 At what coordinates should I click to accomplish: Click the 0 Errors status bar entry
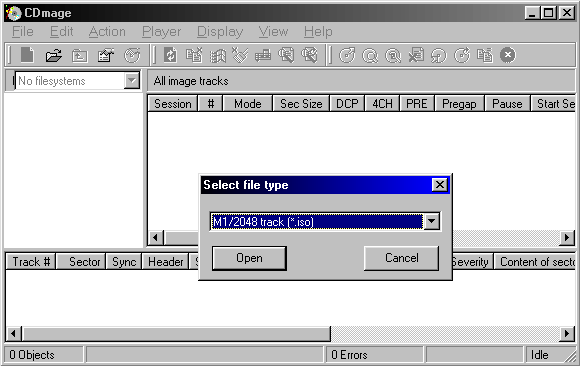(x=374, y=355)
